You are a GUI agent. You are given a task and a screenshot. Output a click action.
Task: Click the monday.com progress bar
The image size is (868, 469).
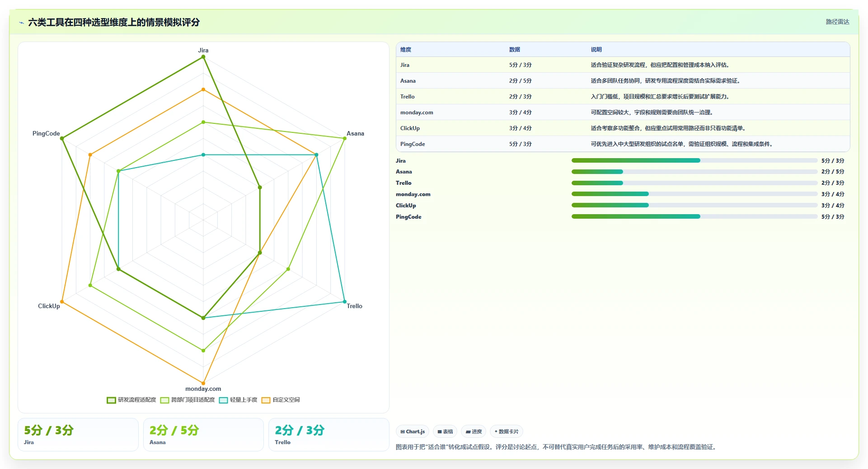point(694,194)
